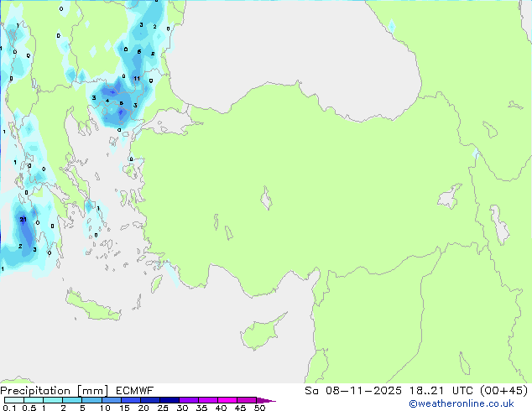Pick the 2–5 mm legend color
Viewport: 532px width, 411px height.
[x=72, y=400]
